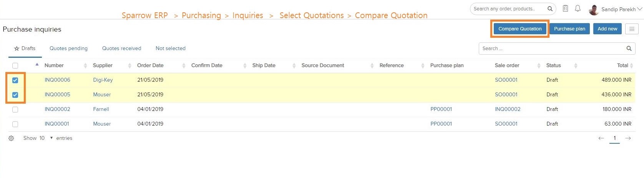Screen dimensions: 644x178
Task: Open the INQ00002 link in Number column
Action: pos(57,109)
